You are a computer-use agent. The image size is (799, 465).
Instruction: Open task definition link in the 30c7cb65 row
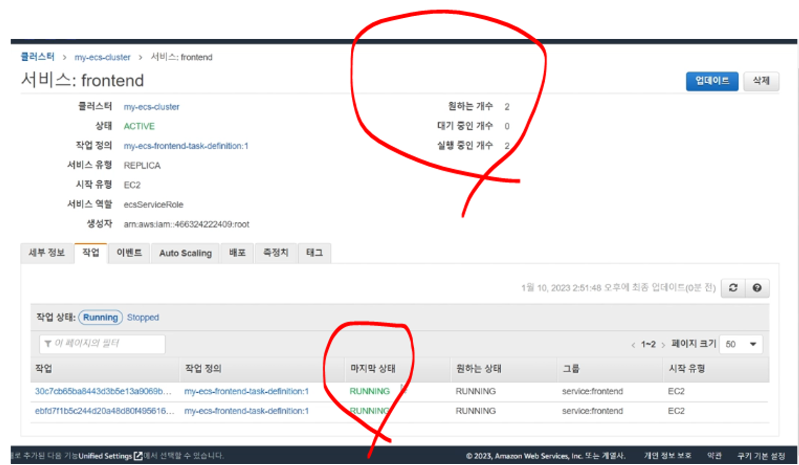pyautogui.click(x=247, y=391)
